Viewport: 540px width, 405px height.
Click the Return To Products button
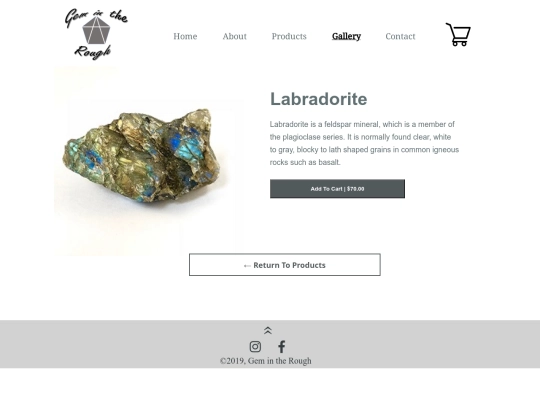(x=285, y=265)
